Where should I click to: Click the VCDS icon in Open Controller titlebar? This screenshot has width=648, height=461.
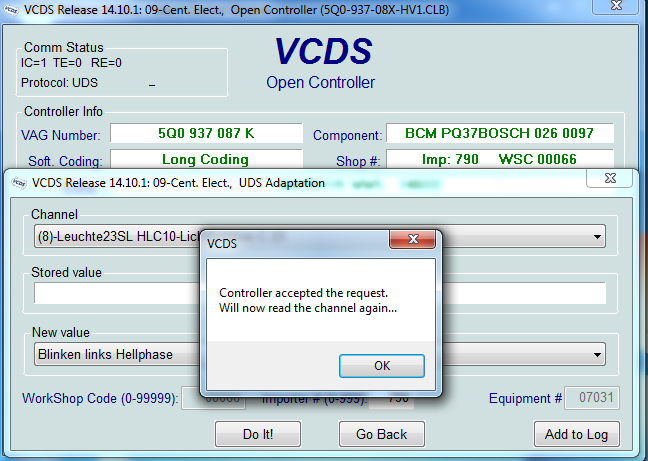click(11, 10)
